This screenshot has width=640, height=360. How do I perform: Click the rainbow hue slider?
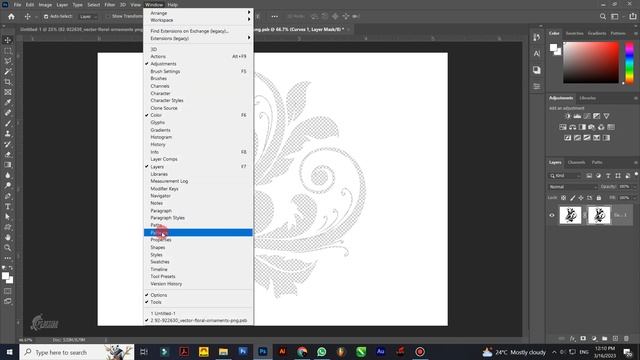click(x=629, y=62)
